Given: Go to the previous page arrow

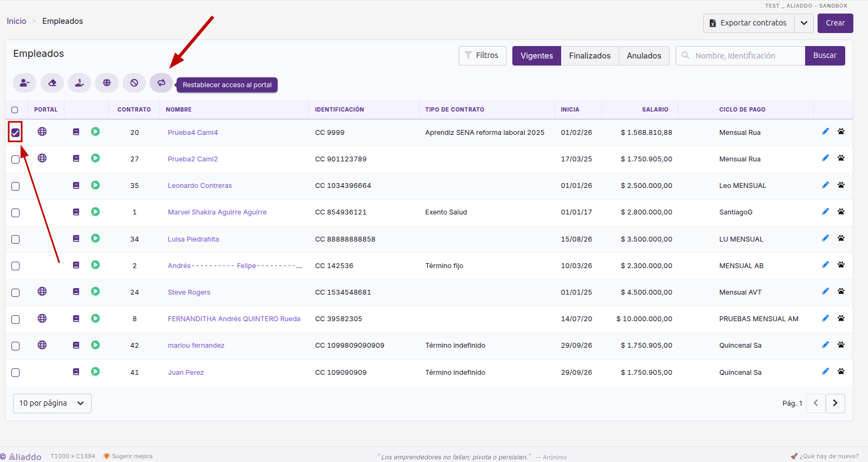Looking at the screenshot, I should coord(816,403).
